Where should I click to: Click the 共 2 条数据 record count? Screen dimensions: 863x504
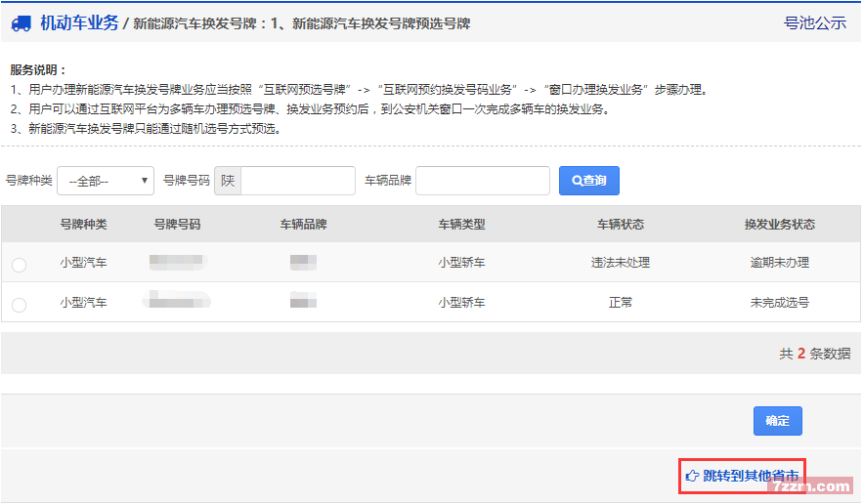(x=814, y=354)
